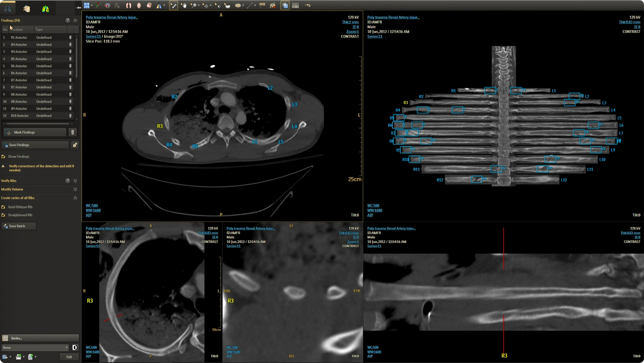Toggle the Axial Oblique Rib checkbox
The image size is (644, 363).
[3, 207]
